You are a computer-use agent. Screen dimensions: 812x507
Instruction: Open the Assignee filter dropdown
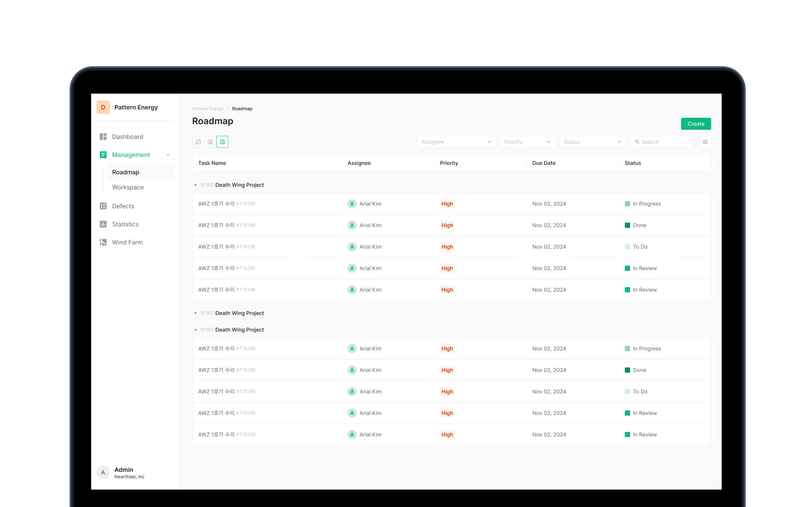(456, 142)
